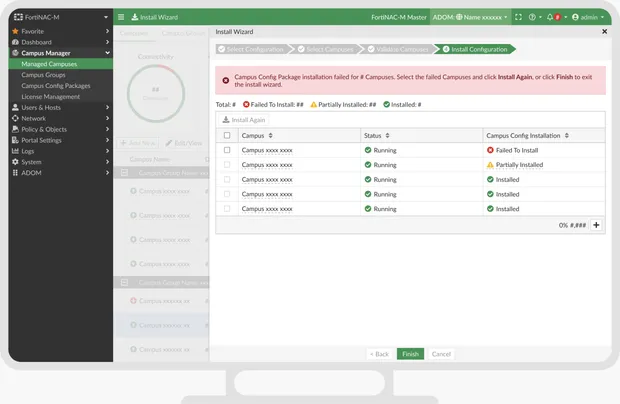Click the admin user avatar icon
The image size is (620, 404).
click(575, 17)
